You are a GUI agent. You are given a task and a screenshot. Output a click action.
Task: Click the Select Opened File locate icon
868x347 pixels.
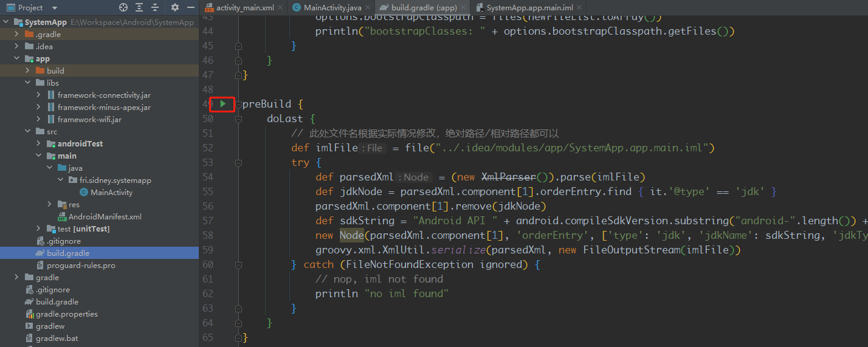pos(123,8)
